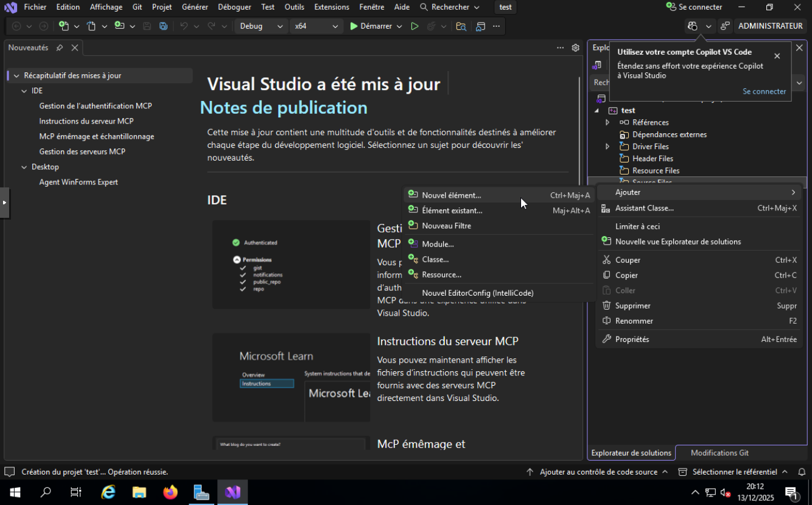Click the redo arrow in the toolbar
The width and height of the screenshot is (812, 505).
pyautogui.click(x=211, y=26)
